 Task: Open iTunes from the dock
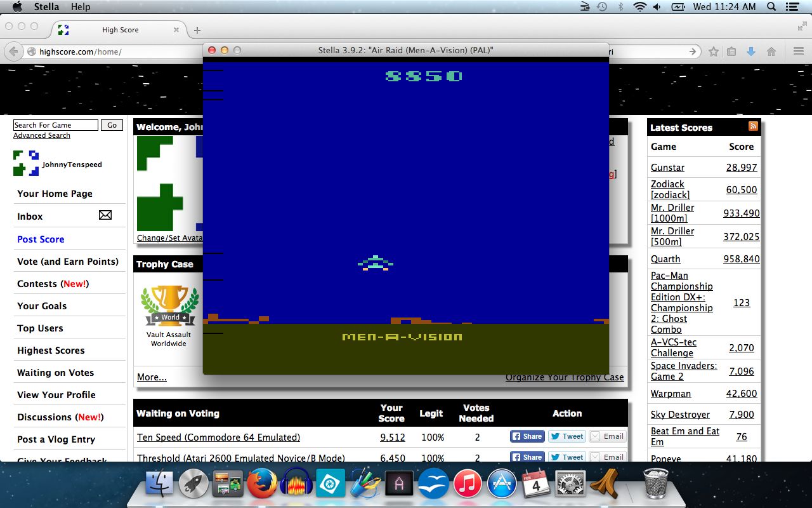pos(468,485)
